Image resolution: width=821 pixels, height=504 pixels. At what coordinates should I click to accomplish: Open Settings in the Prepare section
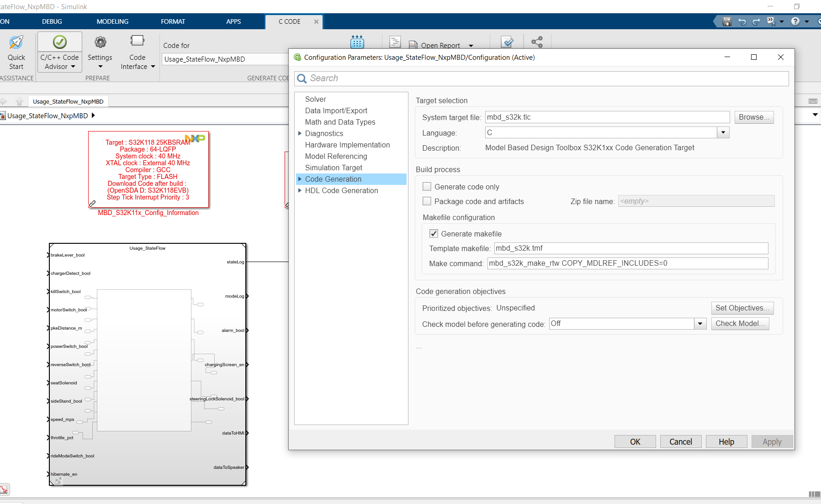click(x=100, y=52)
